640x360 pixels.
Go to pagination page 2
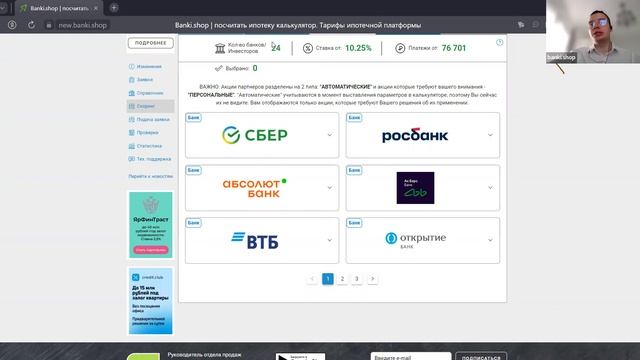(342, 279)
